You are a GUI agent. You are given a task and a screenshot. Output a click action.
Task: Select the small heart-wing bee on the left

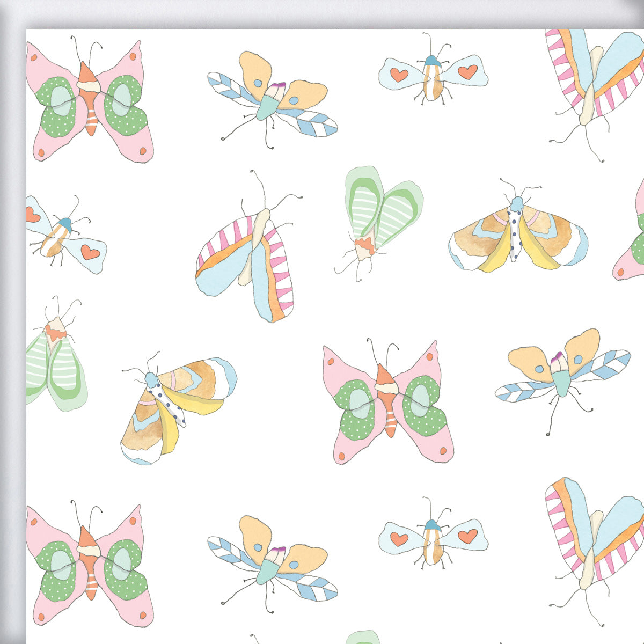(62, 231)
